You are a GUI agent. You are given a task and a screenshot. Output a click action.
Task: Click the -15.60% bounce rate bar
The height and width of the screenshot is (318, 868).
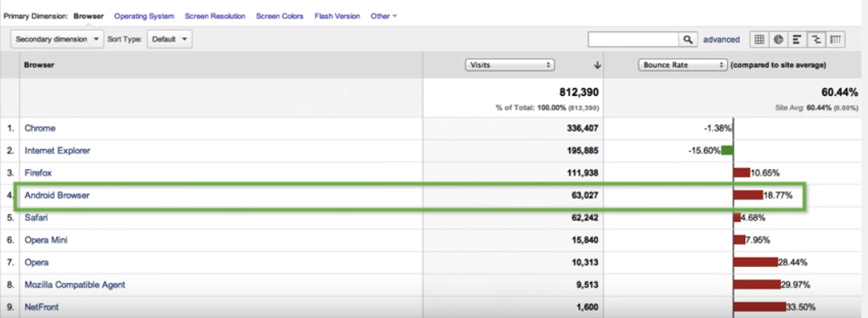tap(726, 150)
